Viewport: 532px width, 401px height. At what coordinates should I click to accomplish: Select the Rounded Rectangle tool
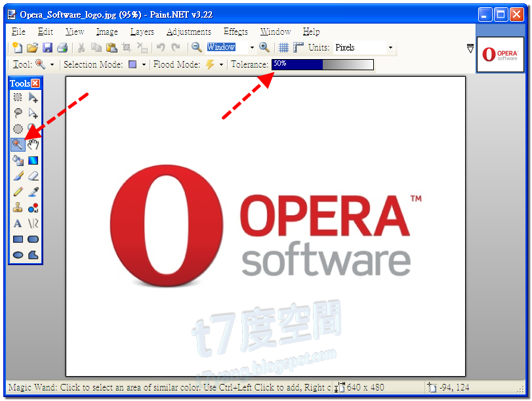(x=33, y=239)
